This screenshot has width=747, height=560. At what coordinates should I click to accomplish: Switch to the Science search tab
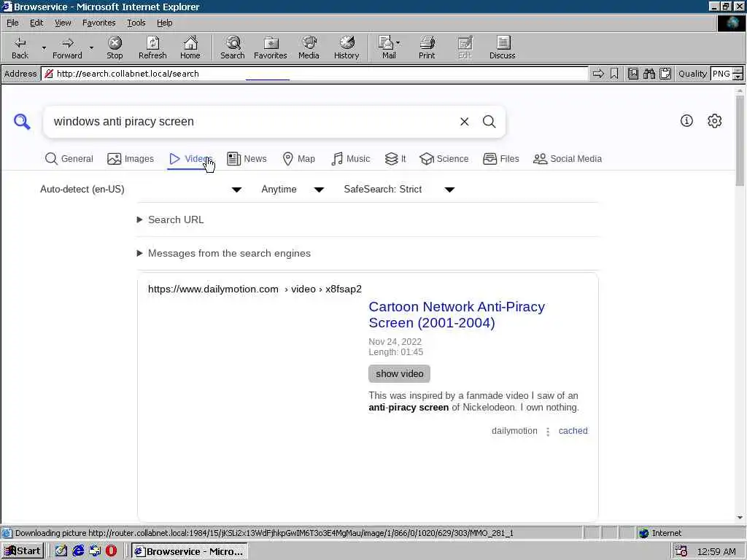click(x=444, y=158)
